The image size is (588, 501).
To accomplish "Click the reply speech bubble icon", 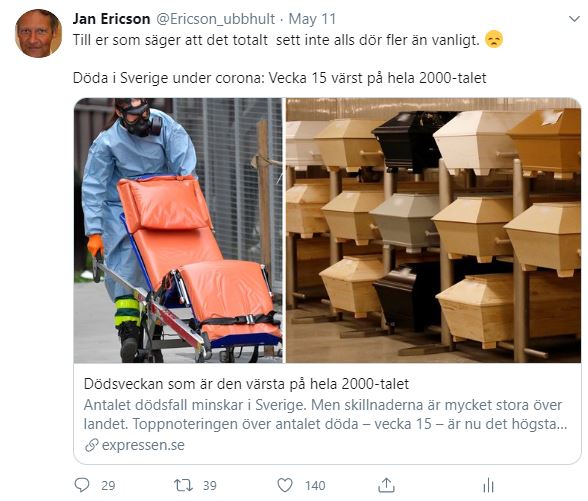I will click(82, 485).
